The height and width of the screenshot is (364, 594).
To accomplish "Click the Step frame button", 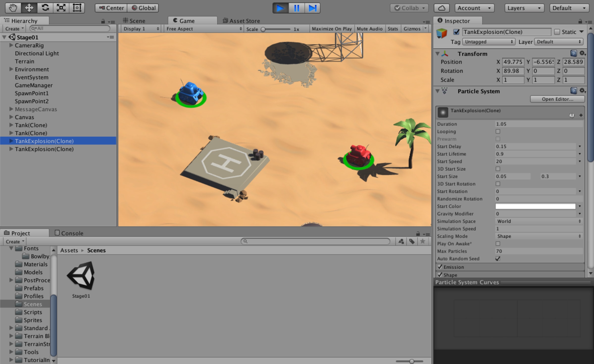I will point(312,8).
